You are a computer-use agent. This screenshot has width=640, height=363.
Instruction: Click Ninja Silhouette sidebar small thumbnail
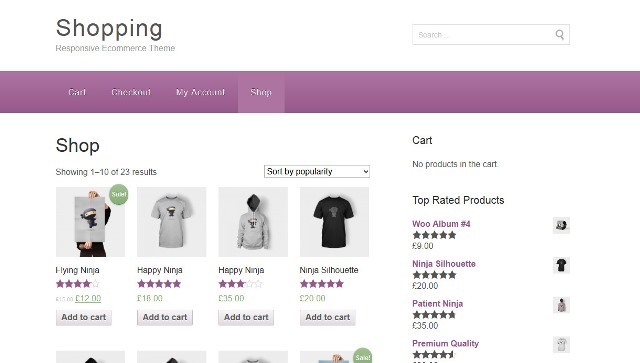561,265
